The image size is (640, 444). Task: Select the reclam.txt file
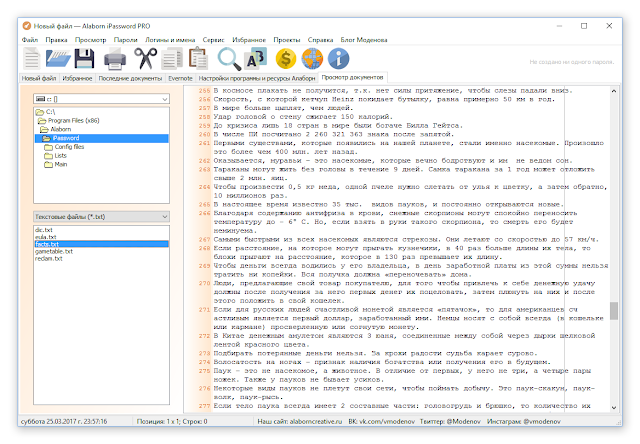[49, 259]
